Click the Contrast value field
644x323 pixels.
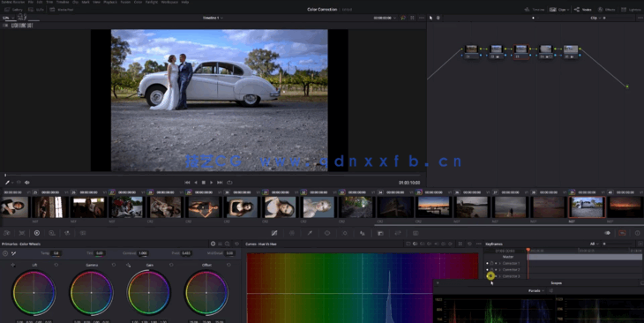tap(143, 253)
